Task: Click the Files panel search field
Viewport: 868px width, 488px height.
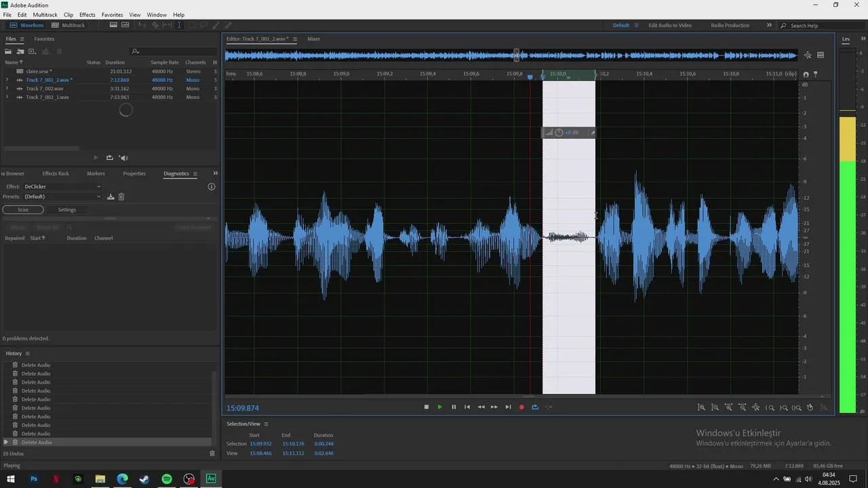Action: 173,52
